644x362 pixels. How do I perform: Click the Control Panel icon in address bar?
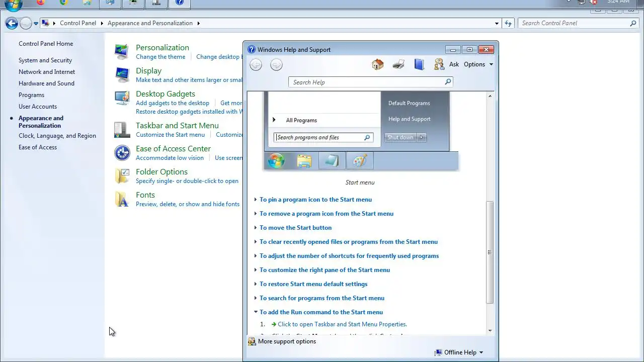45,23
